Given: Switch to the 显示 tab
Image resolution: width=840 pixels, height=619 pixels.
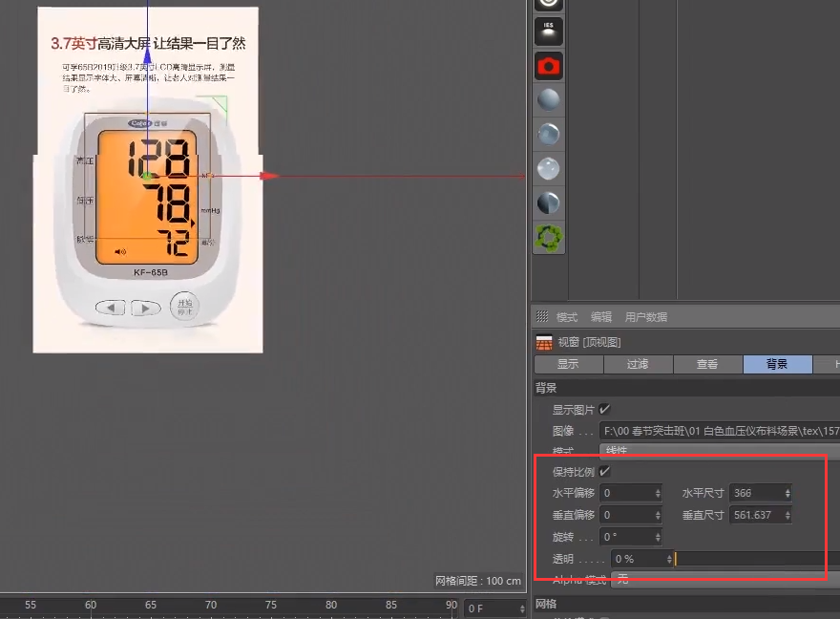Looking at the screenshot, I should (x=568, y=365).
